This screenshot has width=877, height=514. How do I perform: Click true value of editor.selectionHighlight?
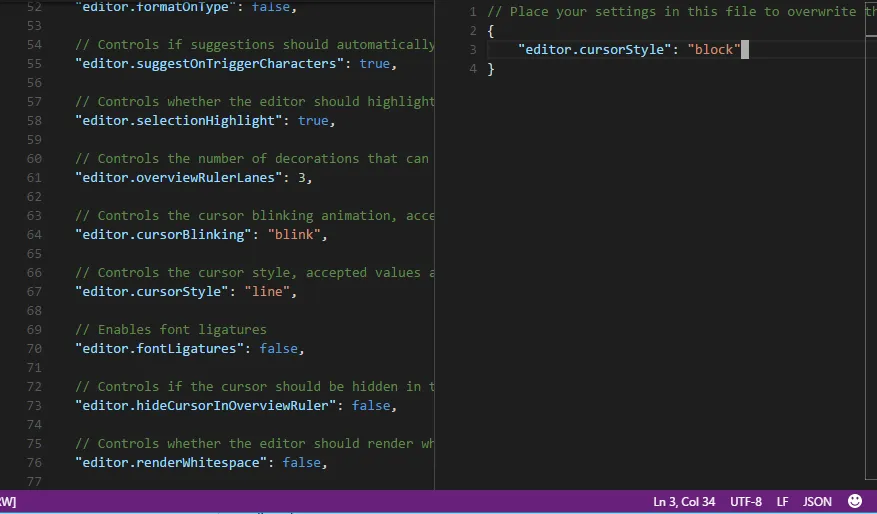point(312,121)
